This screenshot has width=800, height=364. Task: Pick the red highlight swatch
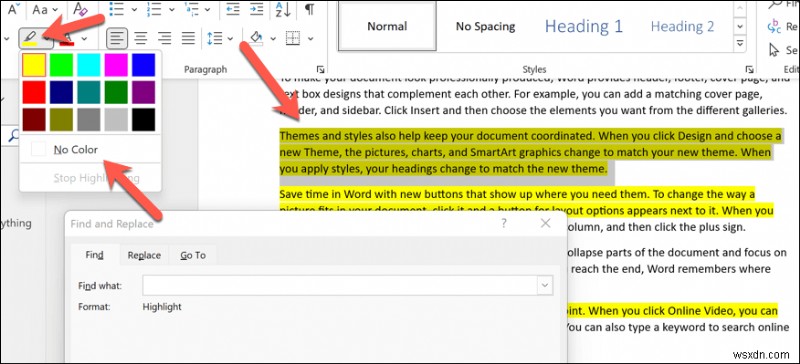[34, 92]
